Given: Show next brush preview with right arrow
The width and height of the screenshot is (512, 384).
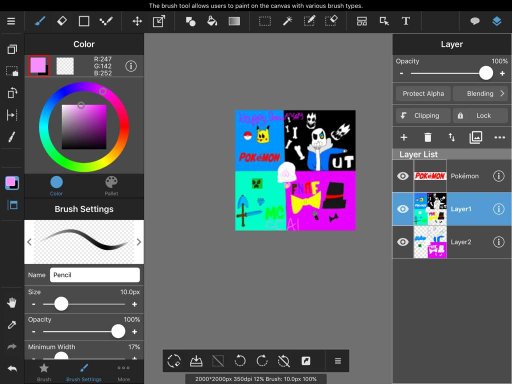Looking at the screenshot, I should point(139,242).
